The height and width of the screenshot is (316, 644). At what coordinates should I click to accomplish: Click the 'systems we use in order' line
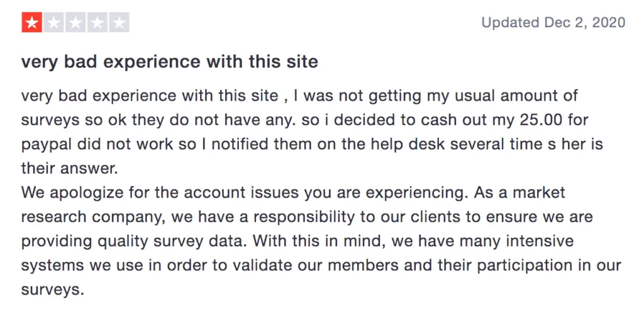click(321, 266)
